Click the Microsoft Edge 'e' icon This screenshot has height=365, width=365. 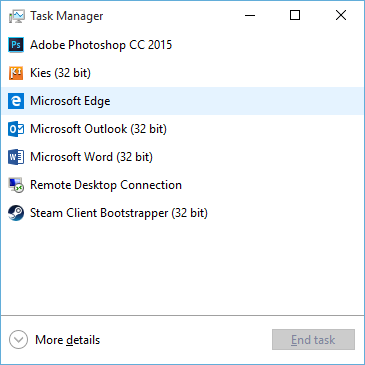tap(16, 101)
